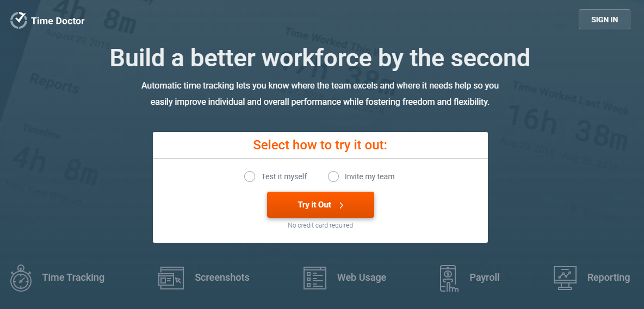Click the Screenshots browser window icon
The height and width of the screenshot is (309, 644).
pos(170,278)
